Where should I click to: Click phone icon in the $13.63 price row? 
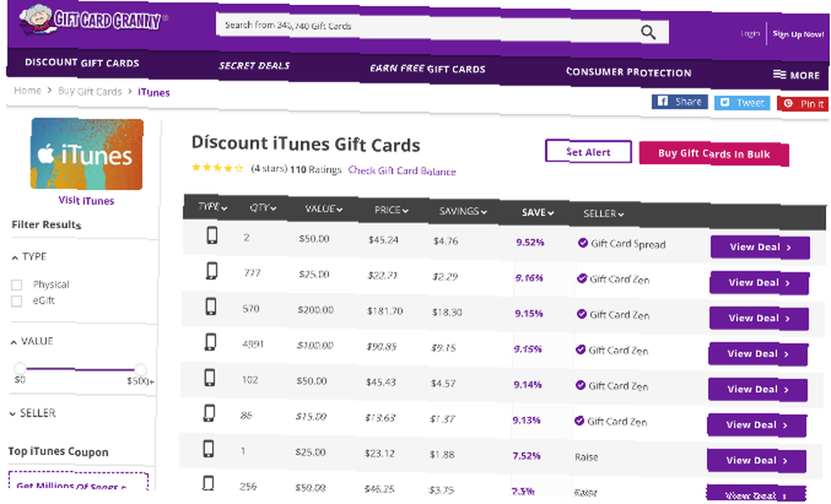pyautogui.click(x=209, y=413)
